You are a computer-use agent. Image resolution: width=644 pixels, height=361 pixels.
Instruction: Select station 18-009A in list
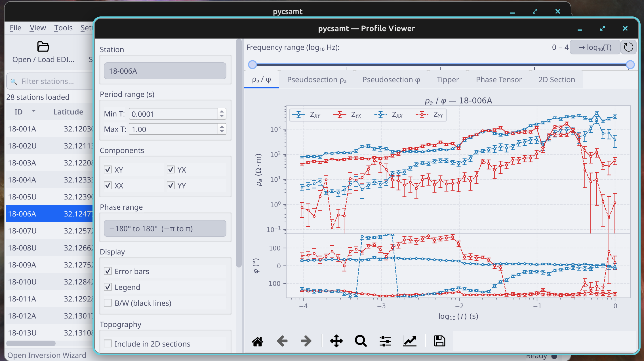tap(50, 265)
